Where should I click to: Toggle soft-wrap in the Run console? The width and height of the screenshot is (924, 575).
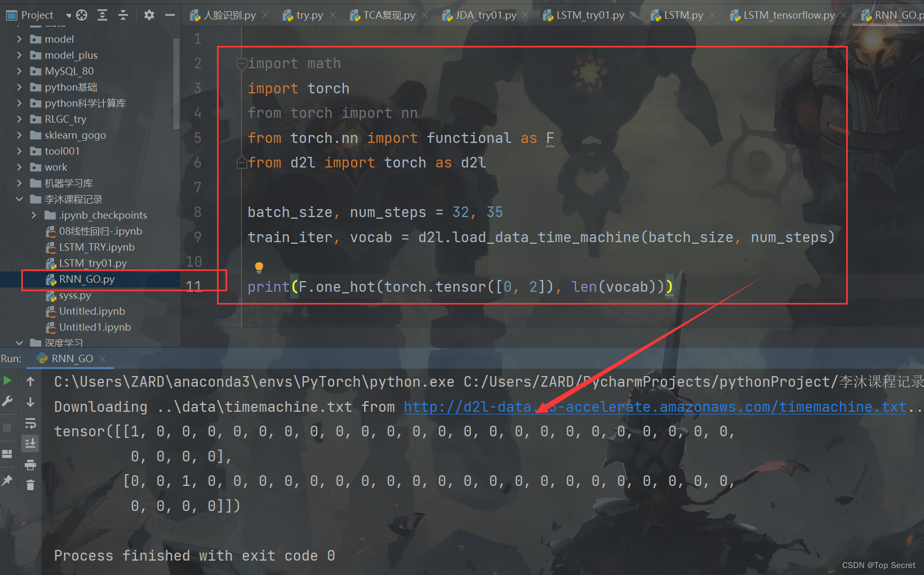[30, 423]
